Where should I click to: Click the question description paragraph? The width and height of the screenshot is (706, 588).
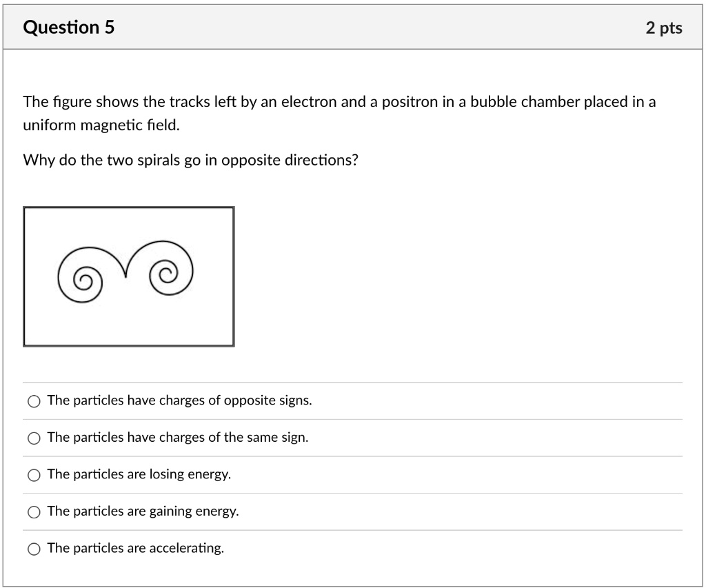pos(339,113)
